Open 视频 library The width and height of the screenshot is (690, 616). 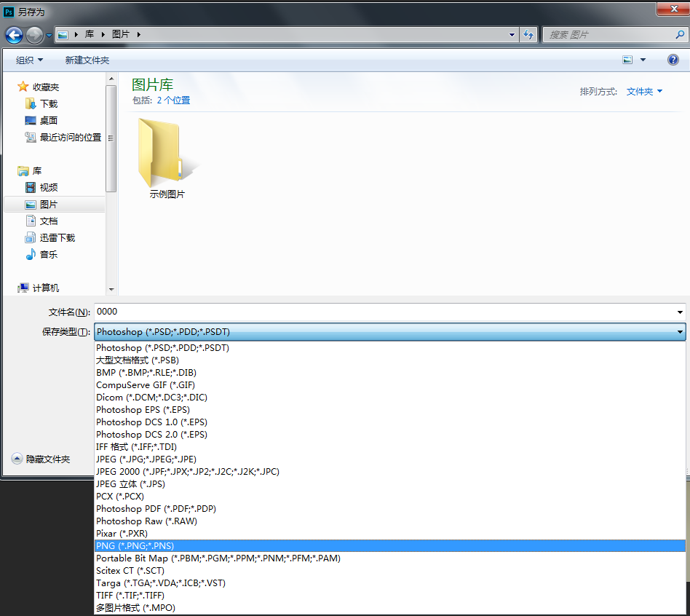49,188
